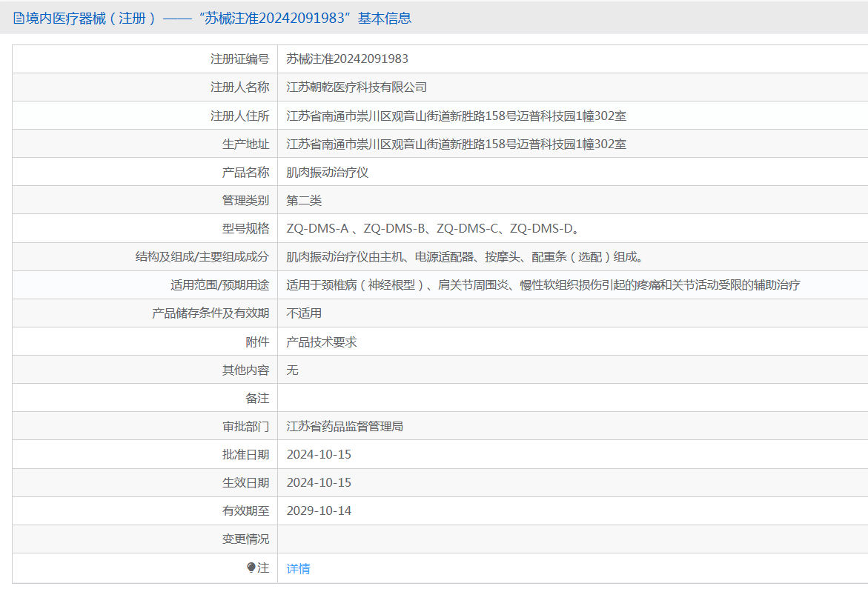Click the 生产地址 address value
Image resolution: width=868 pixels, height=589 pixels.
click(x=456, y=144)
